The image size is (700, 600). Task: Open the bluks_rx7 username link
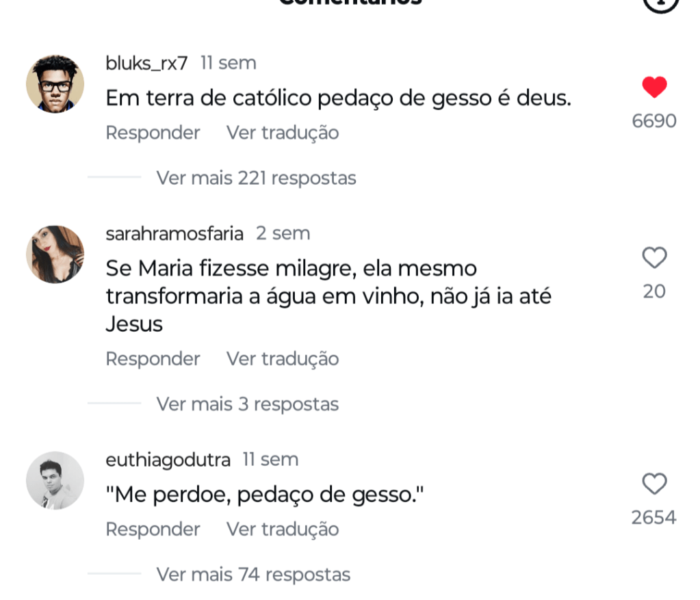(146, 64)
